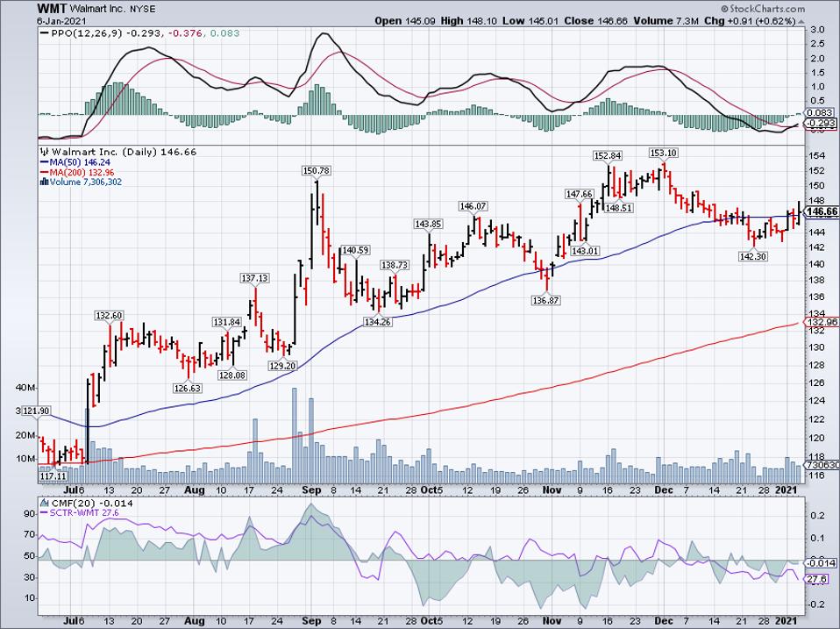
Task: Select the 134.26 low price annotation
Action: 378,322
